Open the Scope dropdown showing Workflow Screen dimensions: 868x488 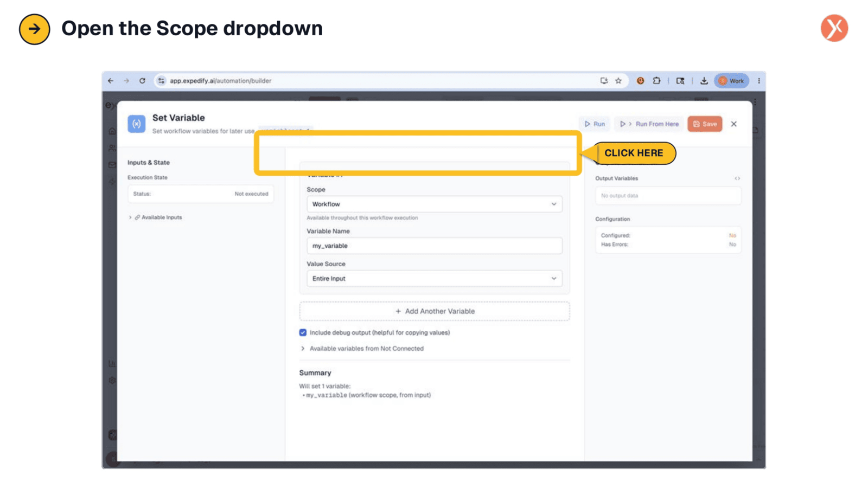434,204
